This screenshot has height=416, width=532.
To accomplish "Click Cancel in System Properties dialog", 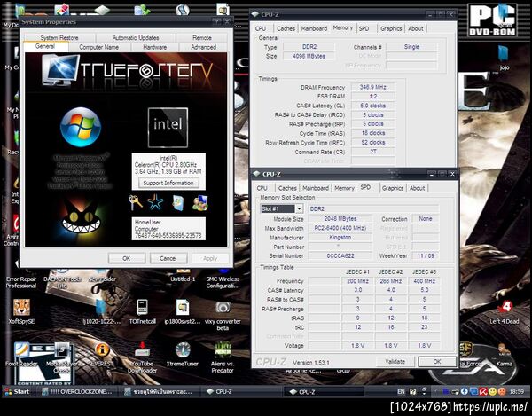I will point(168,258).
